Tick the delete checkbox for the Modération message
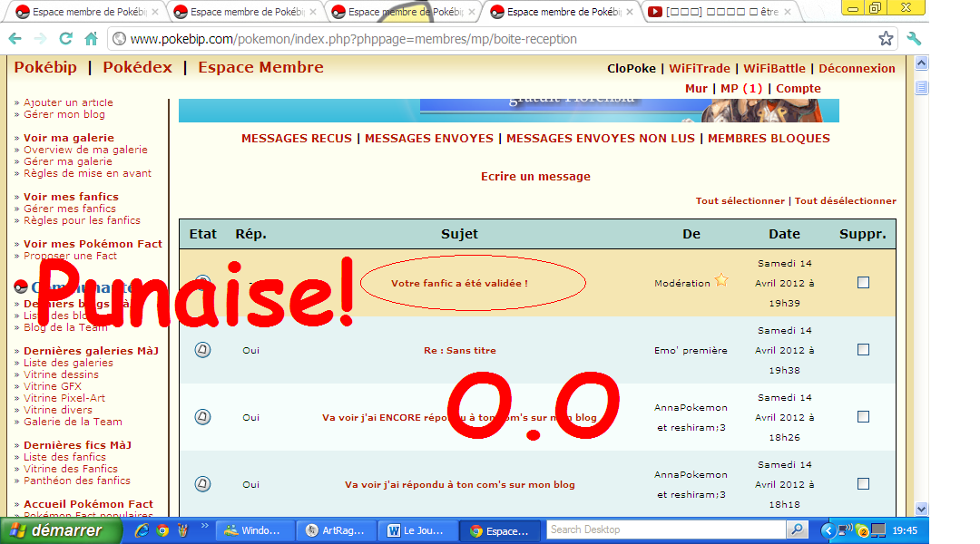This screenshot has width=980, height=544. pyautogui.click(x=863, y=283)
